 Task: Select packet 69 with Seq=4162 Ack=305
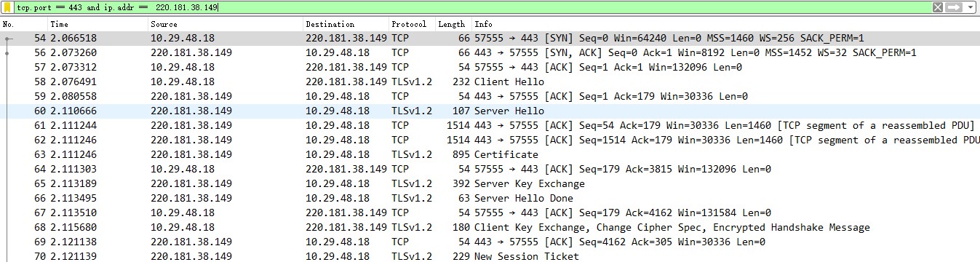tap(490, 242)
